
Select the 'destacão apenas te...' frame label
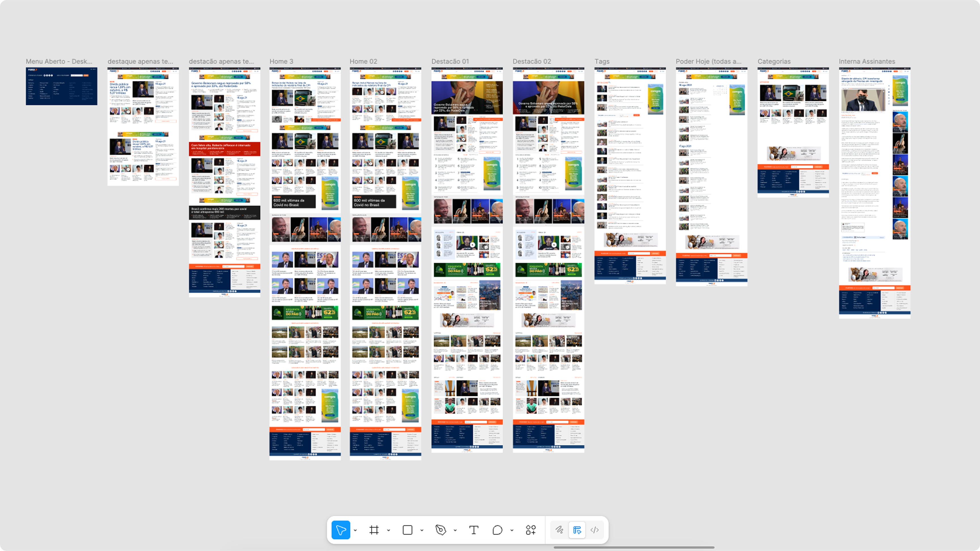coord(221,61)
